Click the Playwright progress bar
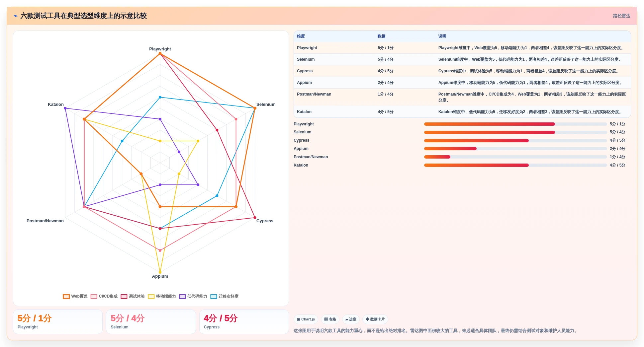Viewport: 644px width, 347px height. 515,124
